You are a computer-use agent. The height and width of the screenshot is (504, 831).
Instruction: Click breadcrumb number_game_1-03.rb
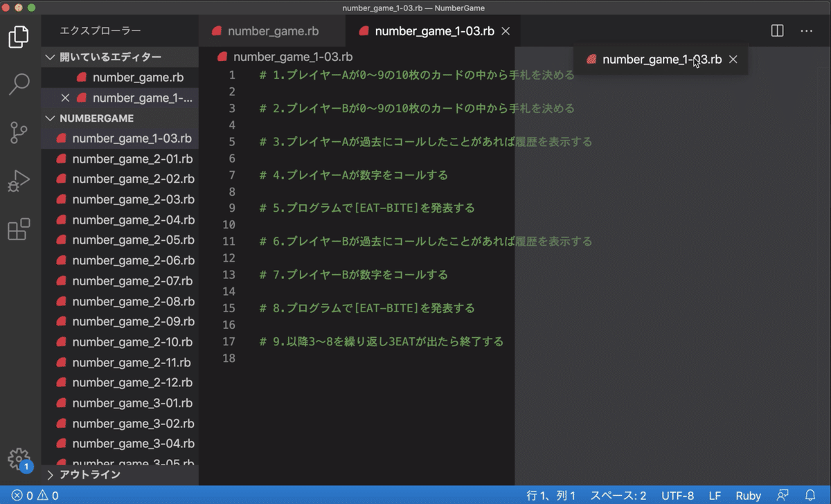pyautogui.click(x=293, y=57)
